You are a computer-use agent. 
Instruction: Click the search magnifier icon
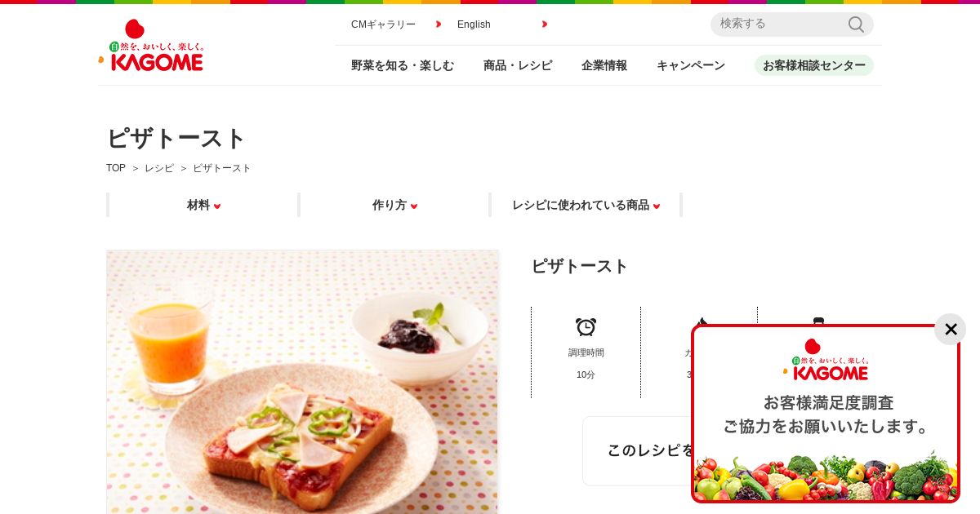point(856,24)
